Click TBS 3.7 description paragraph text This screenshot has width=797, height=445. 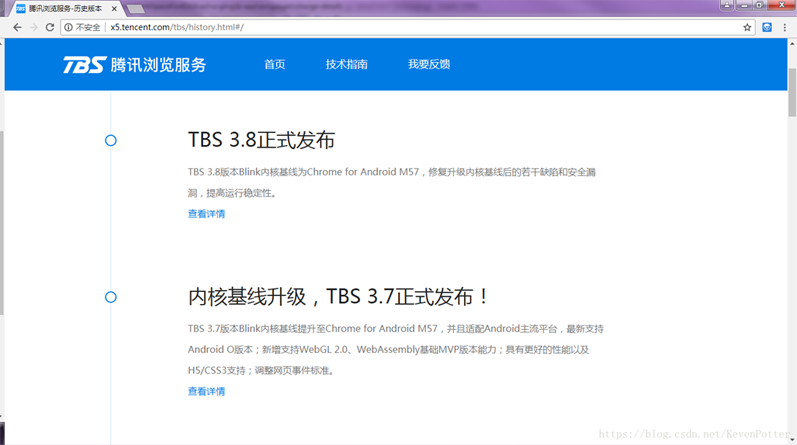coord(395,349)
